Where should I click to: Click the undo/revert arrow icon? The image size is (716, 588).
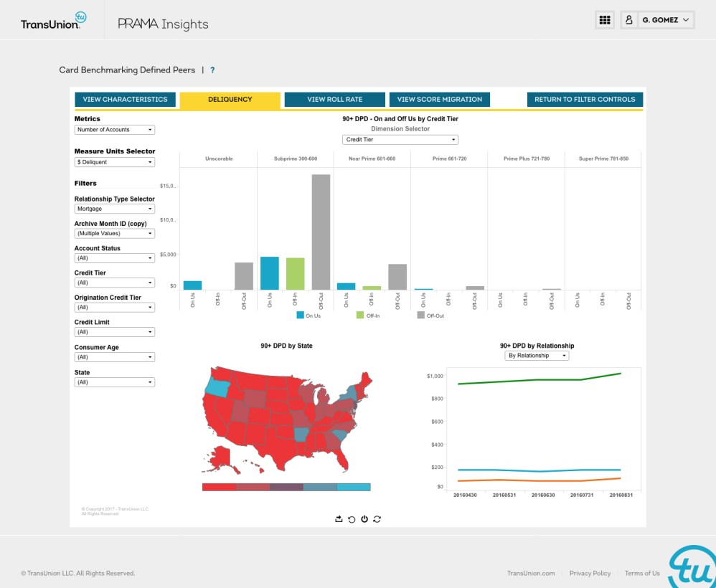click(352, 518)
